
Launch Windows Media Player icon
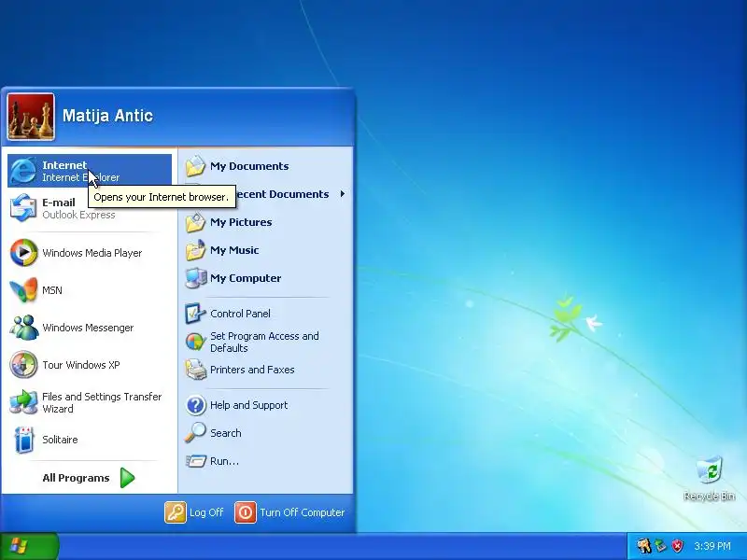click(23, 252)
